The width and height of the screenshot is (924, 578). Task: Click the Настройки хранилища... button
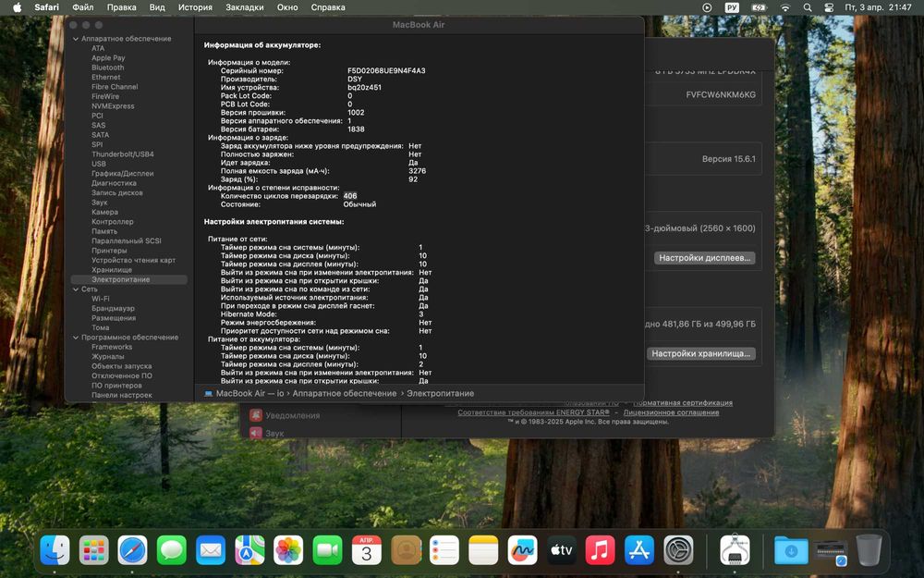point(700,353)
